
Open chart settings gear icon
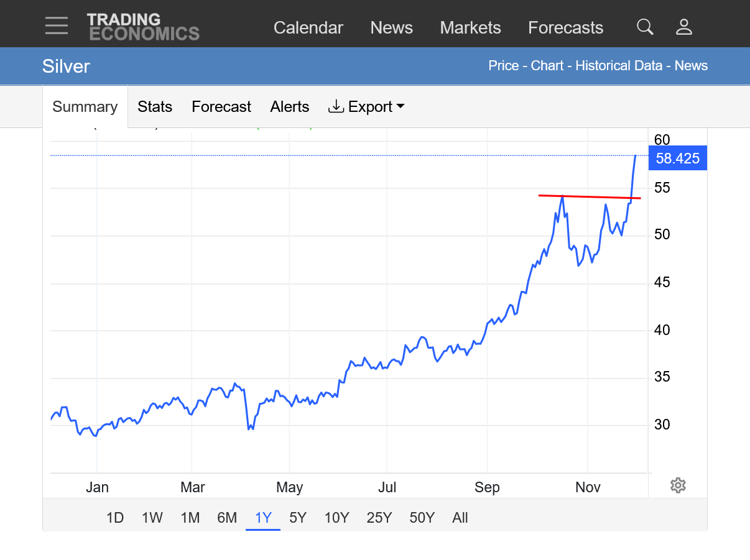[x=678, y=485]
